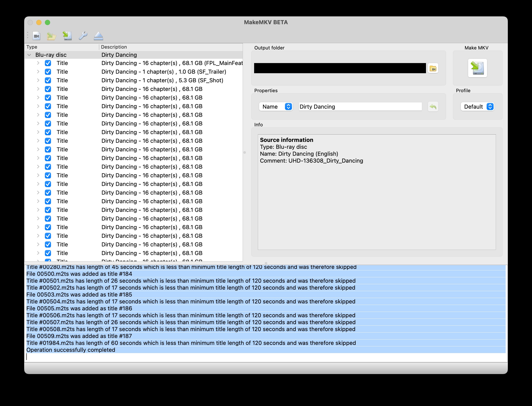Click log line 'File 00503.m2ts was added as title #185'

[x=79, y=295]
